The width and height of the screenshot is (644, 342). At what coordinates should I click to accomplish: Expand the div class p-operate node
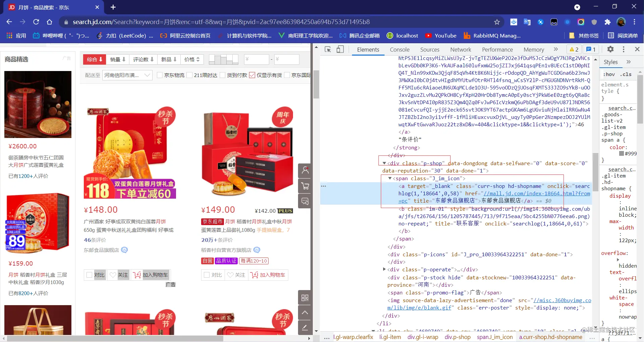coord(384,269)
